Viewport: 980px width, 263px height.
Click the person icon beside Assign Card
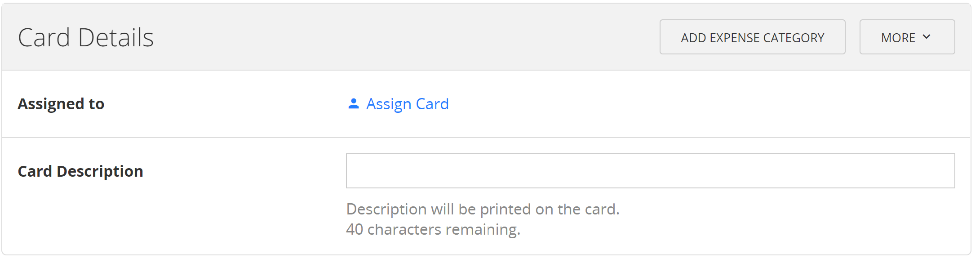(x=354, y=104)
